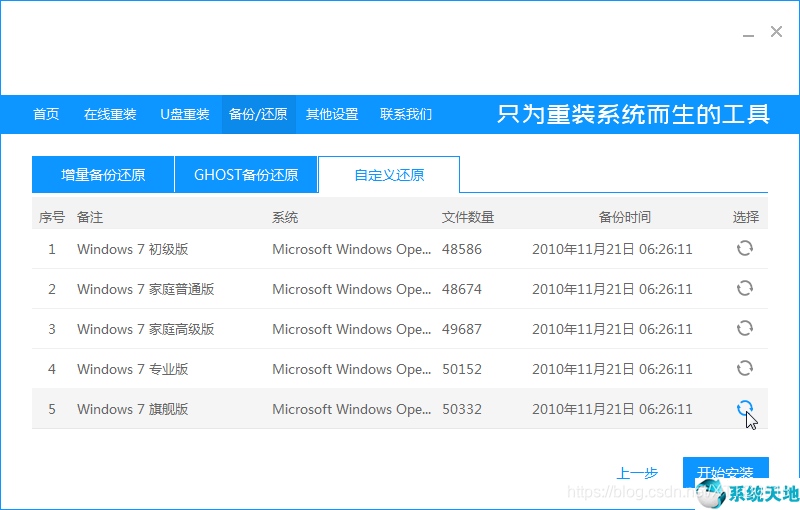Viewport: 800px width, 510px height.
Task: Go to 首页 in navigation bar
Action: 46,114
